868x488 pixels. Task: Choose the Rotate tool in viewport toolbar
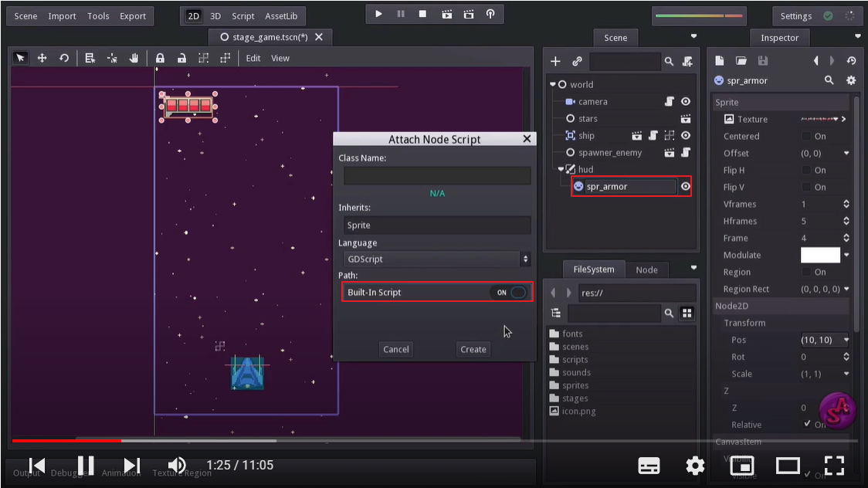click(x=63, y=58)
